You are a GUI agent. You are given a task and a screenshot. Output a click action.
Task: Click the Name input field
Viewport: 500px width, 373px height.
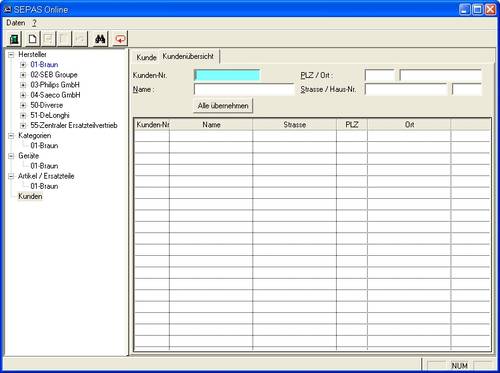pos(244,89)
